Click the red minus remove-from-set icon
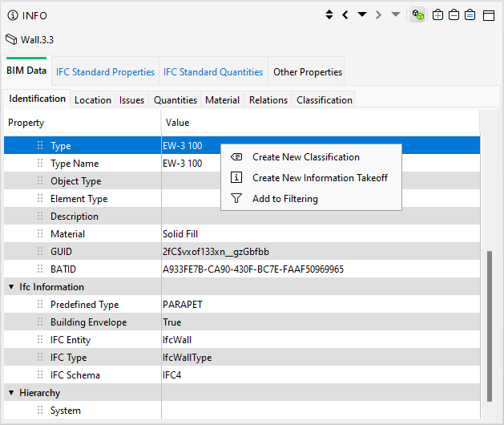Viewport: 504px width, 425px height. click(x=454, y=15)
